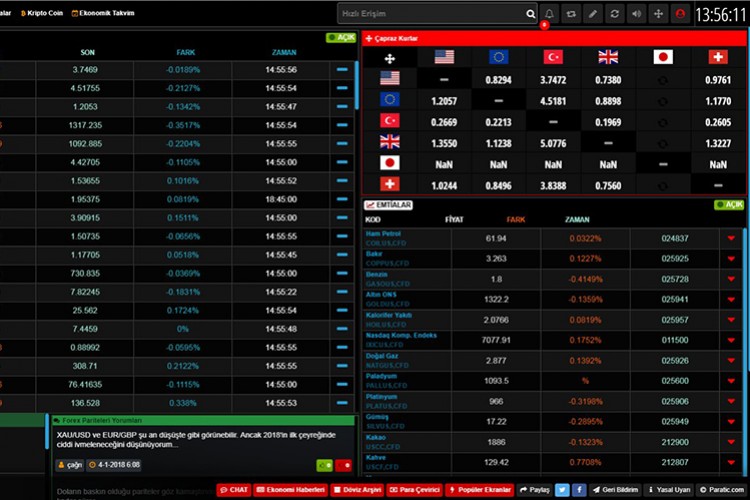The height and width of the screenshot is (500, 750).
Task: Toggle the AÇIK switch in Emtialar panel
Action: [x=729, y=204]
